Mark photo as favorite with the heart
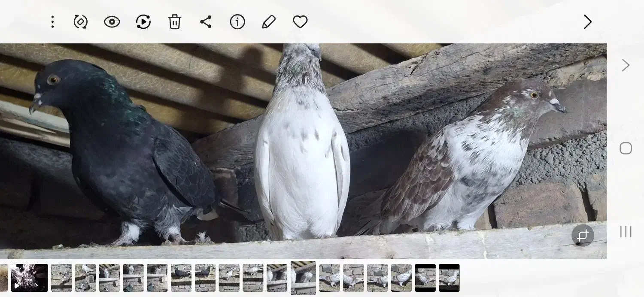This screenshot has height=297, width=644. (x=300, y=22)
